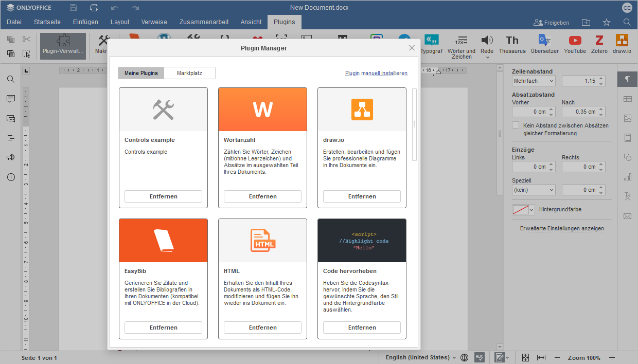Click the Freigeben share button
Screen dimensions: 638x364
[x=552, y=23]
